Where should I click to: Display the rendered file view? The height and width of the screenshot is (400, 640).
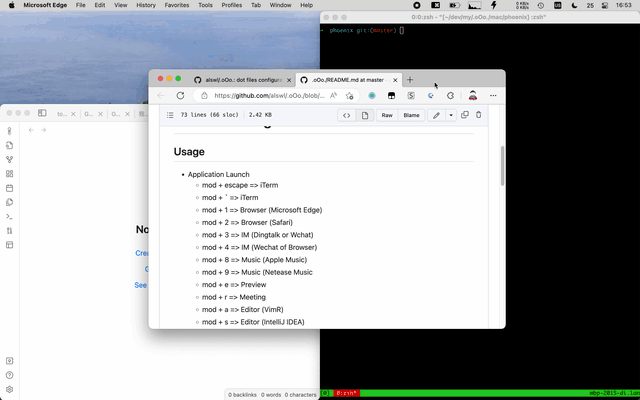tap(364, 116)
